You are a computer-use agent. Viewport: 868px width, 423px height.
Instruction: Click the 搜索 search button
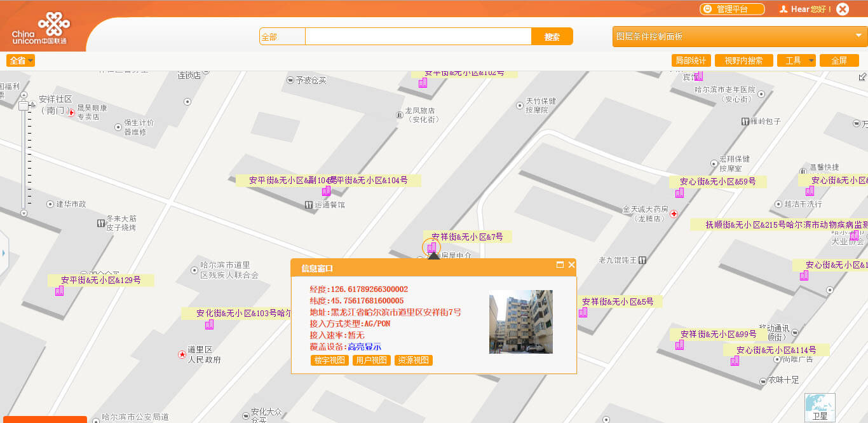point(552,37)
